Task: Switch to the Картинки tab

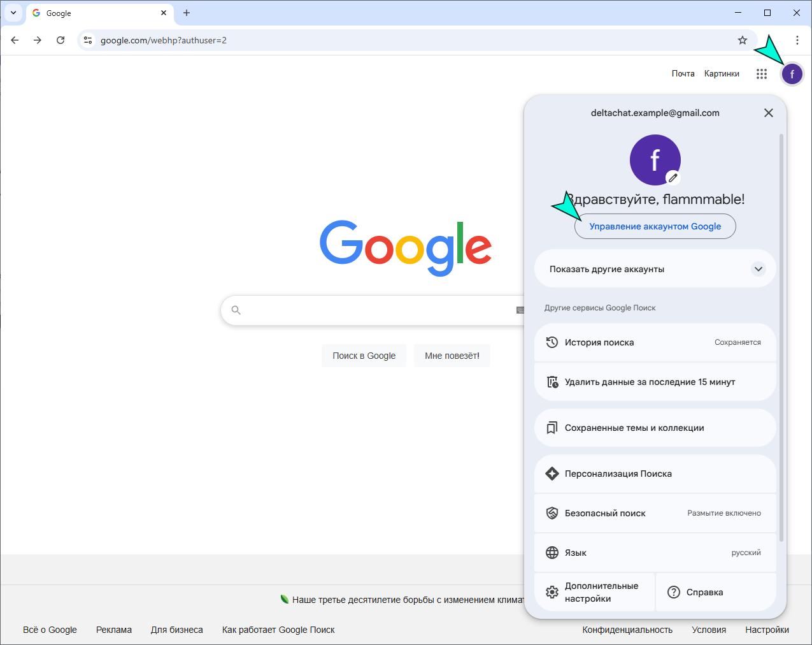Action: click(721, 73)
